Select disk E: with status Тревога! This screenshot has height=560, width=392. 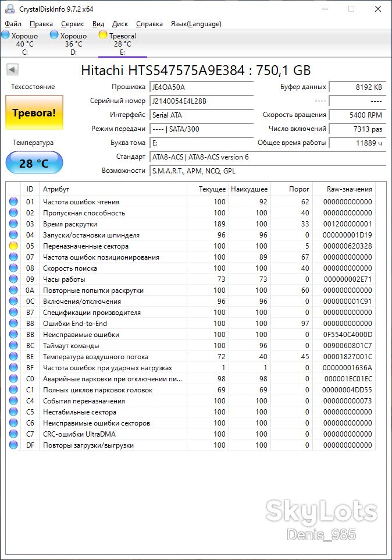pos(122,44)
